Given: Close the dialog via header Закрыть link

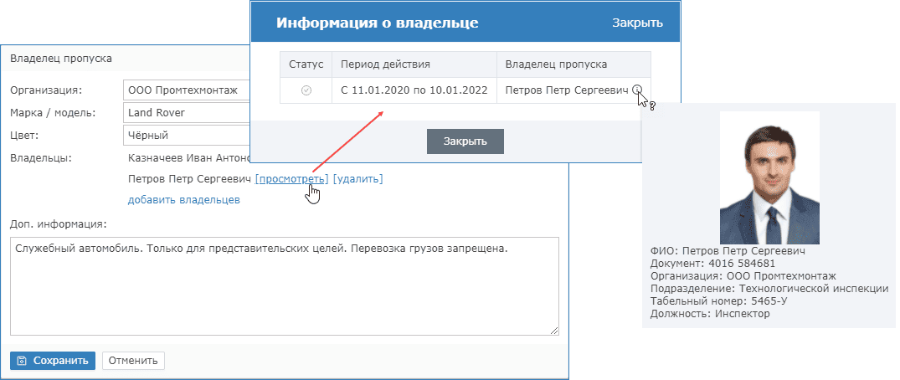Looking at the screenshot, I should pos(637,23).
